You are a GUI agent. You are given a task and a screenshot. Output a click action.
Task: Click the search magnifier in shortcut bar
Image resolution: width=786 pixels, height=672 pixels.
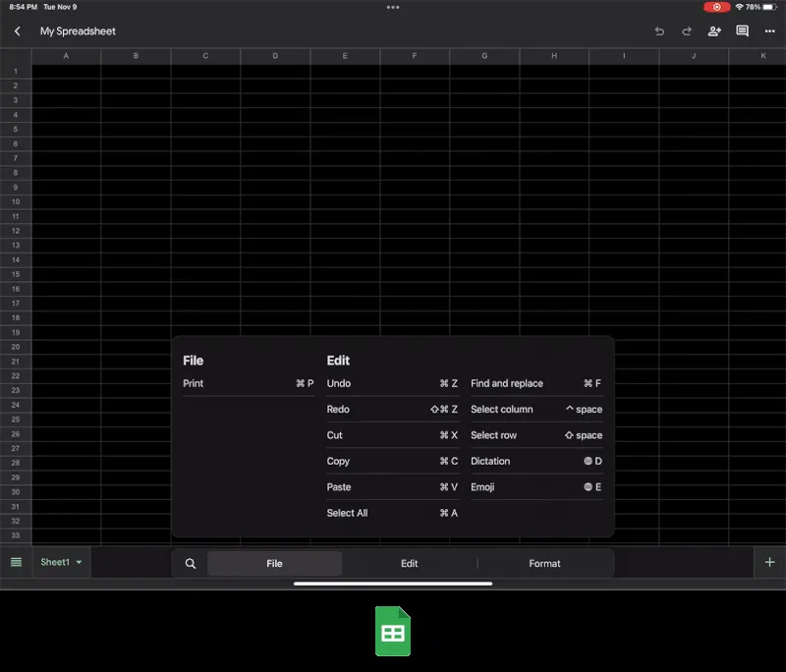191,564
